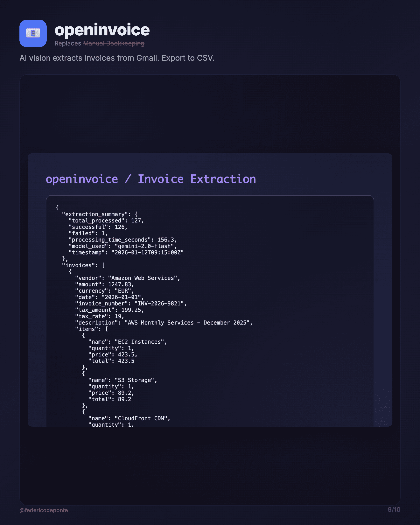Open the @federicodeponte handle

(x=44, y=510)
